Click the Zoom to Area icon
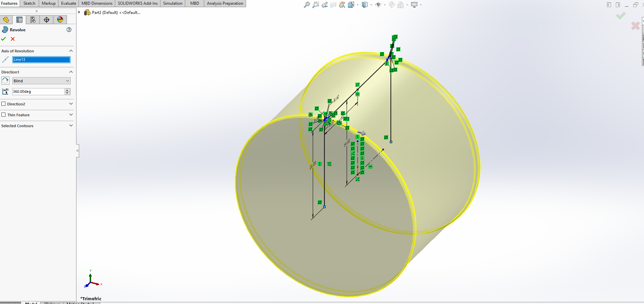This screenshot has height=304, width=644. click(x=316, y=5)
